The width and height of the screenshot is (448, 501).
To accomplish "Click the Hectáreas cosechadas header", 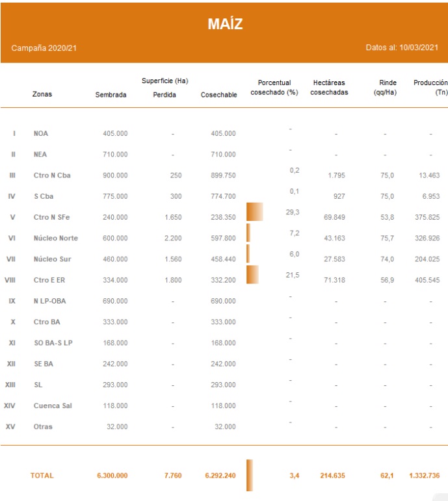I will coord(329,88).
